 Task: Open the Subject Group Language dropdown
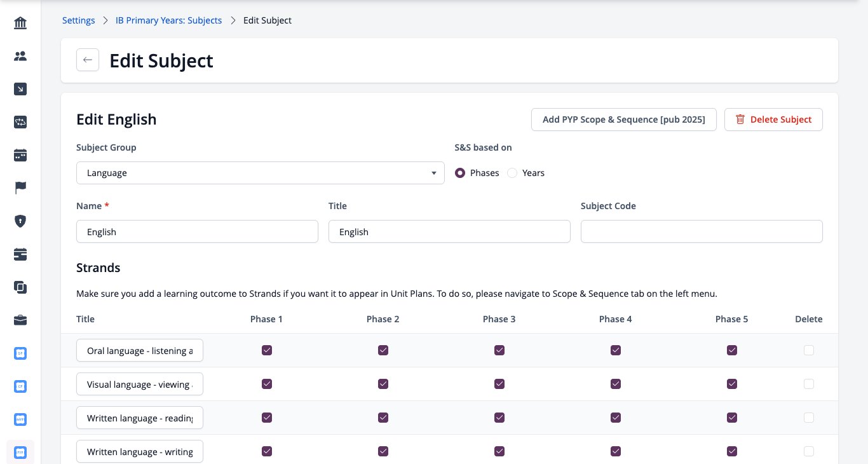point(261,173)
